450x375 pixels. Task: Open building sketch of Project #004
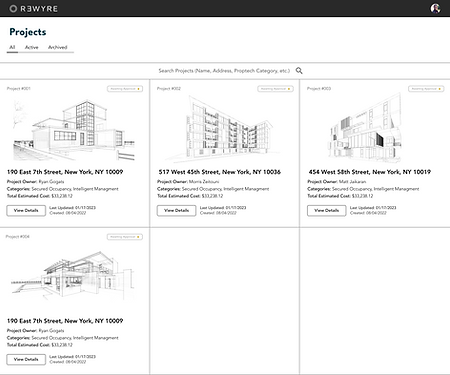(x=73, y=275)
